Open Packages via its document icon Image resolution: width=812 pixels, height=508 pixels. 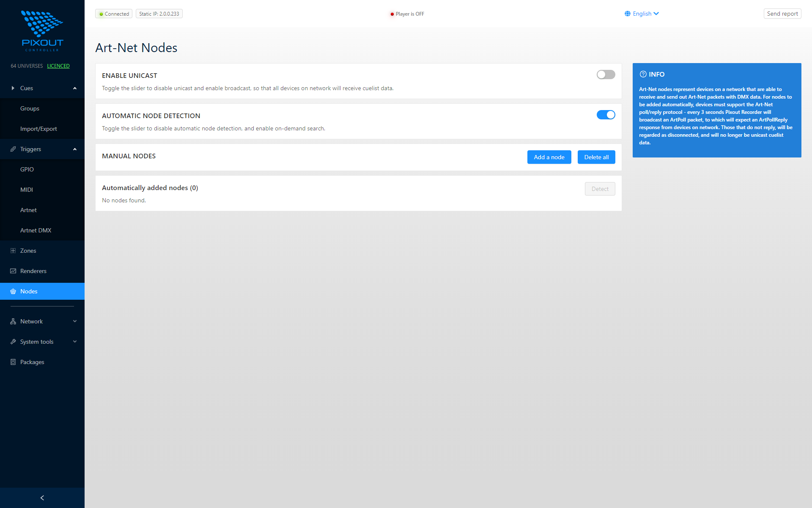12,362
